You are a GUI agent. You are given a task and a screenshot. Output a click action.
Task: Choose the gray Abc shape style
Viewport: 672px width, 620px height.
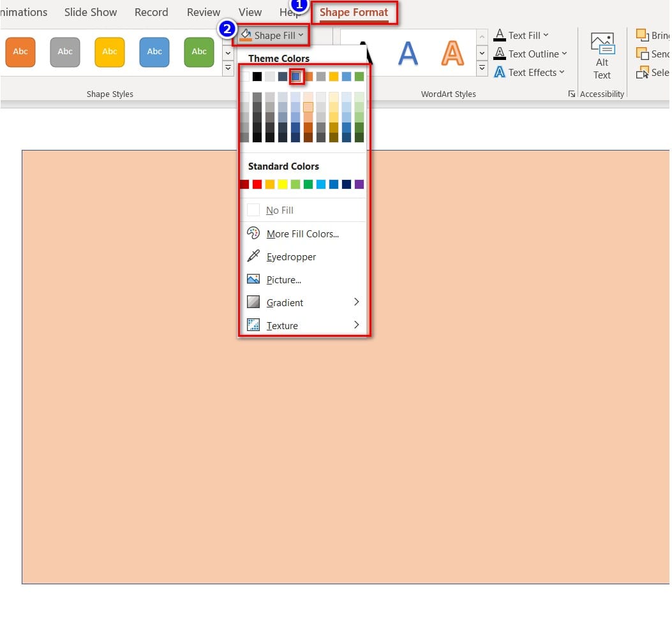(65, 52)
